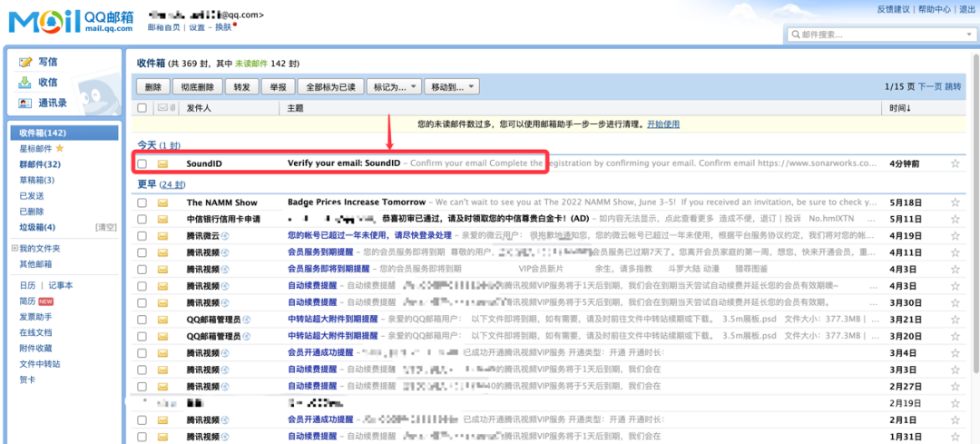Star the SoundID verification email

coord(955,164)
